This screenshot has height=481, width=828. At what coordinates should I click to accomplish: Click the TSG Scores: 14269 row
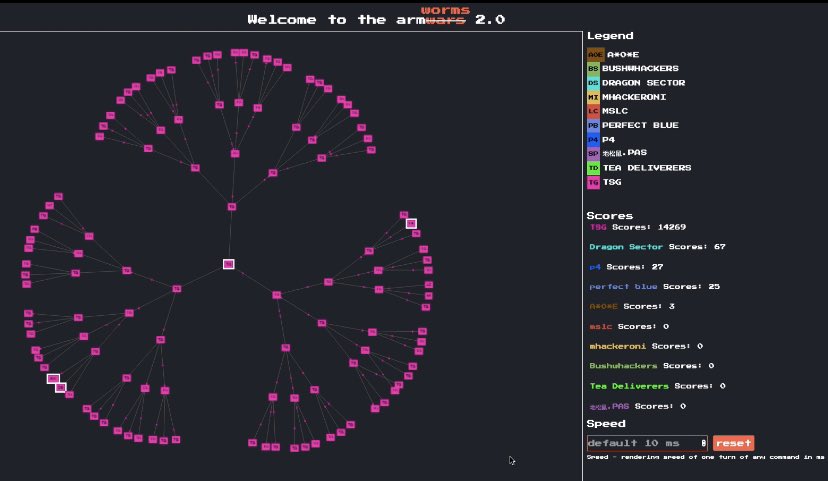[637, 227]
